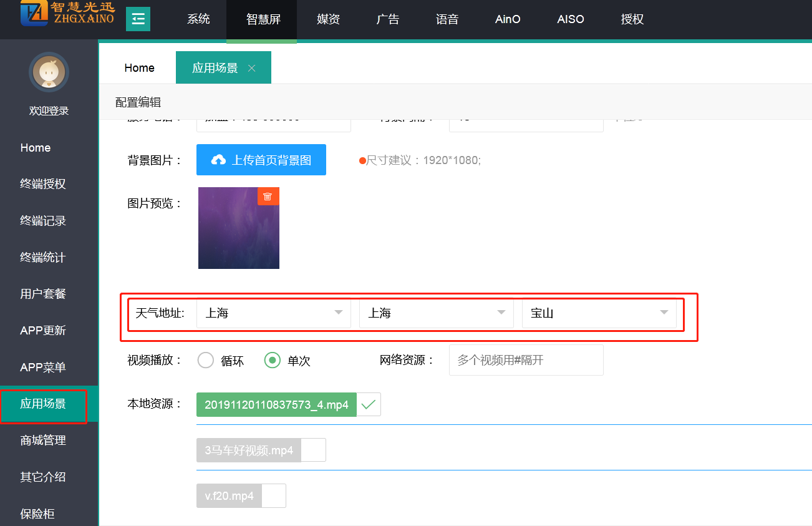
Task: Open the AinO top menu
Action: tap(508, 19)
